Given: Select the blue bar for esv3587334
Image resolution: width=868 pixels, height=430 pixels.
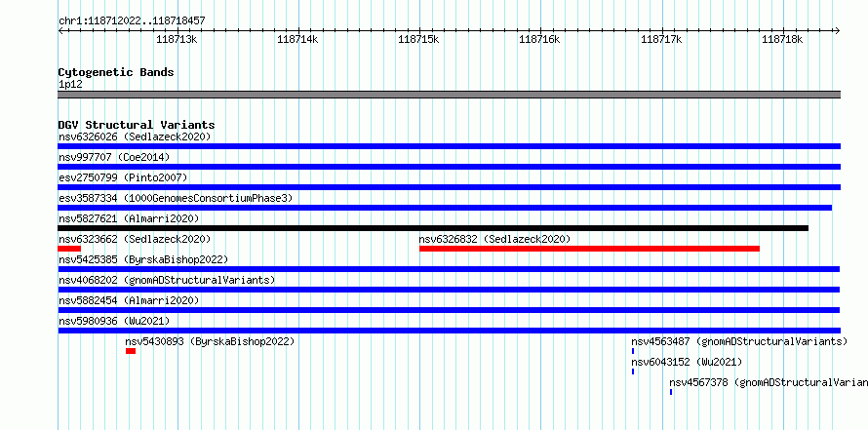Looking at the screenshot, I should pos(445,208).
